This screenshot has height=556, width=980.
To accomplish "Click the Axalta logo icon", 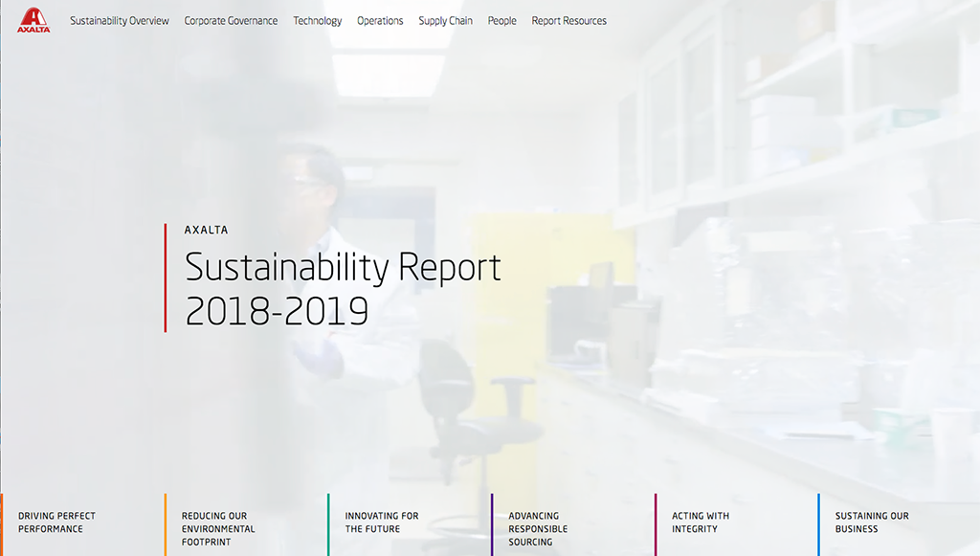I will (33, 20).
